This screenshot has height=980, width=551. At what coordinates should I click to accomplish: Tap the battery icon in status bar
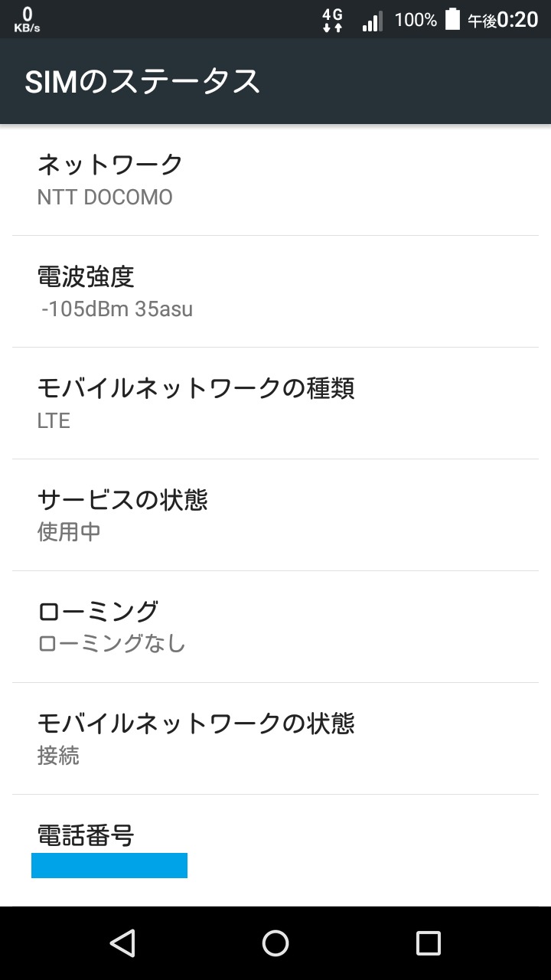452,19
